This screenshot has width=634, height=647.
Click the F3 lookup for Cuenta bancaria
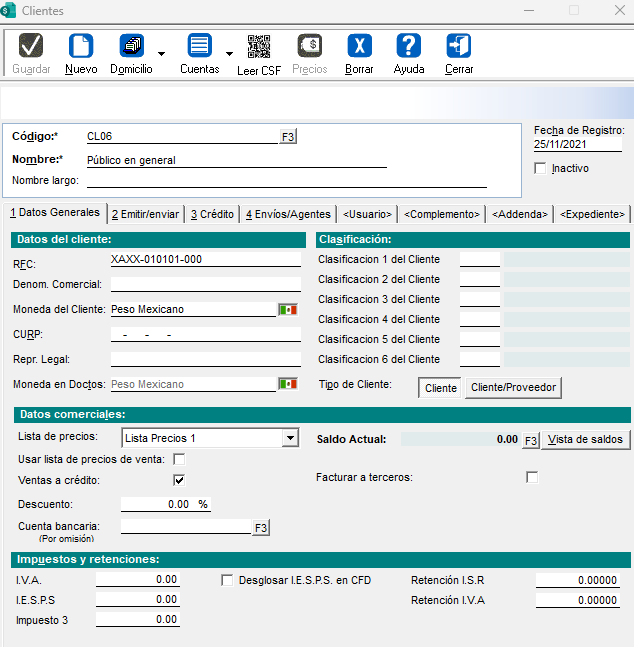point(261,528)
